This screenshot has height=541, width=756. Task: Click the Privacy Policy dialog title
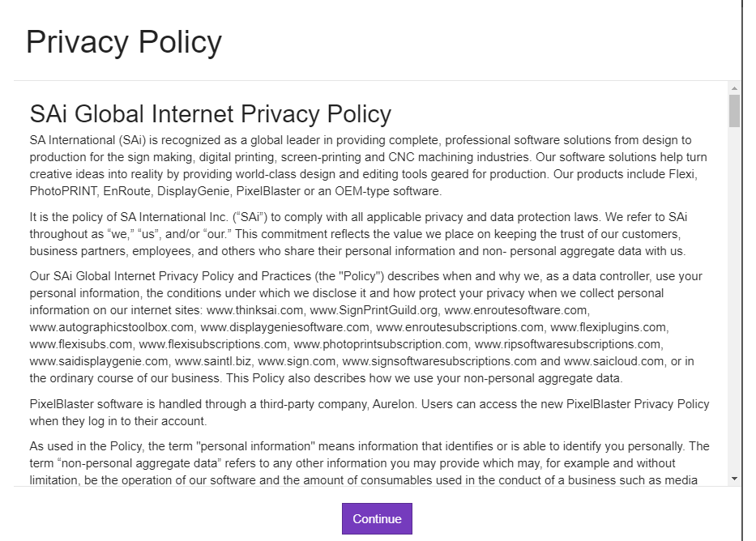click(124, 42)
